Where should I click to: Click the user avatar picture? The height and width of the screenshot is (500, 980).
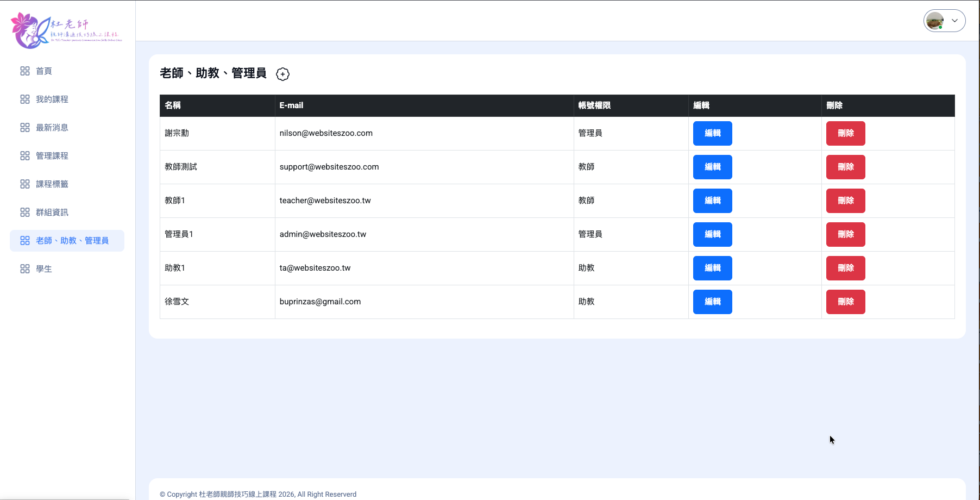pyautogui.click(x=935, y=21)
